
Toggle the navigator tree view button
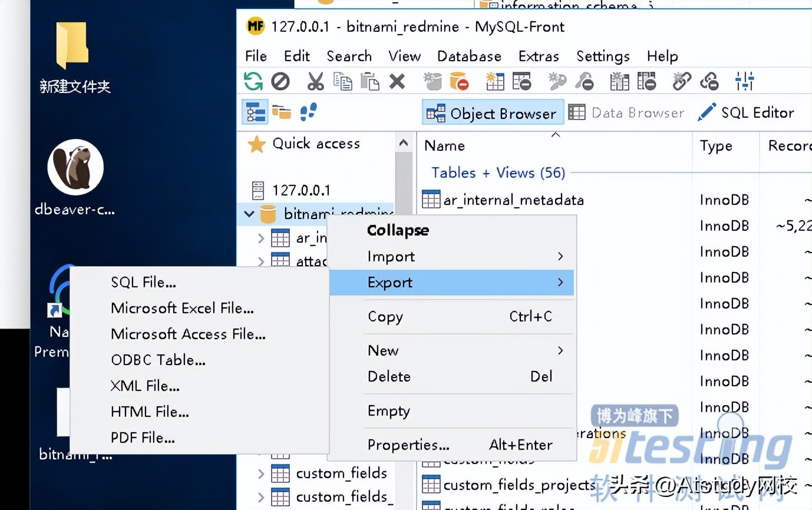coord(255,112)
